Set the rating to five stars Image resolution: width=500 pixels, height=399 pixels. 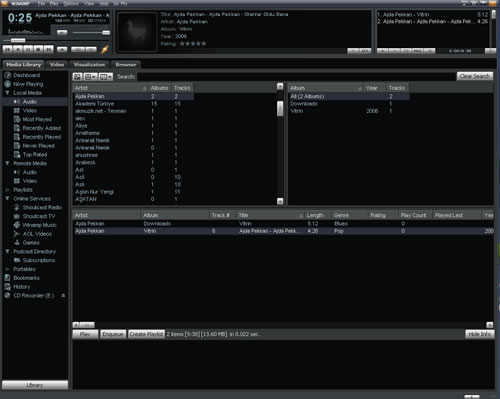[204, 44]
